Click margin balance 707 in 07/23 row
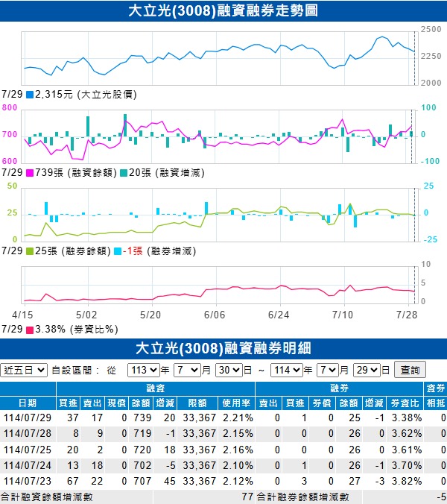Viewport: 447px width, 504px height. point(142,481)
